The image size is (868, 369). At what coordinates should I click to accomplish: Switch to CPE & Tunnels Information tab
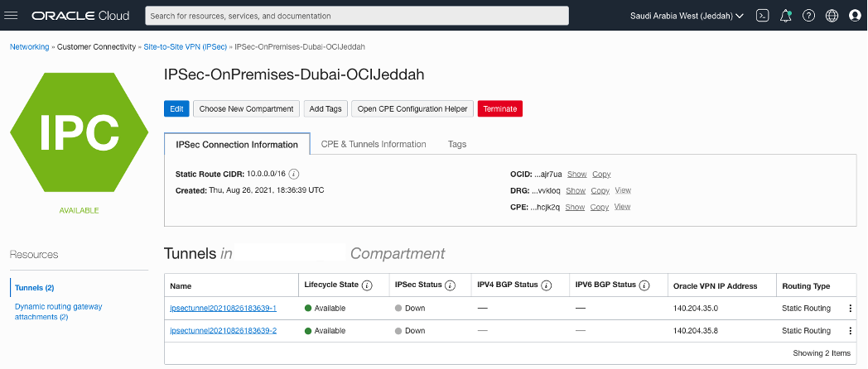click(x=374, y=145)
